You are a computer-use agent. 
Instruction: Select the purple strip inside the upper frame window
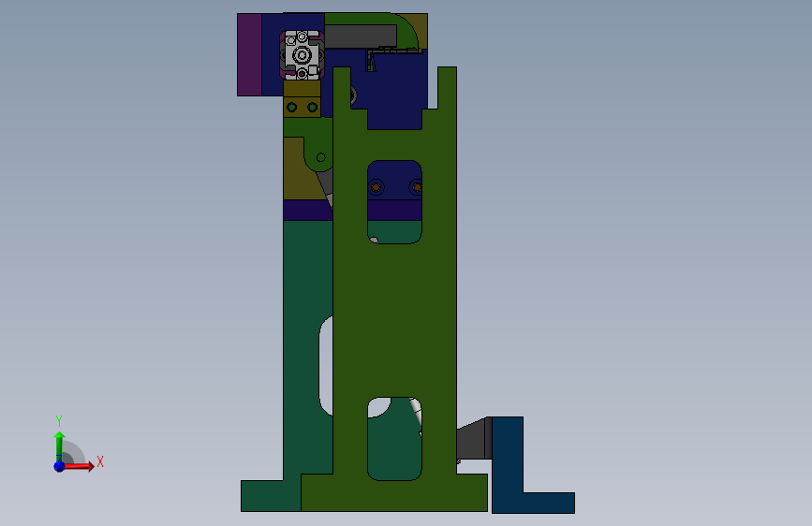pyautogui.click(x=394, y=211)
